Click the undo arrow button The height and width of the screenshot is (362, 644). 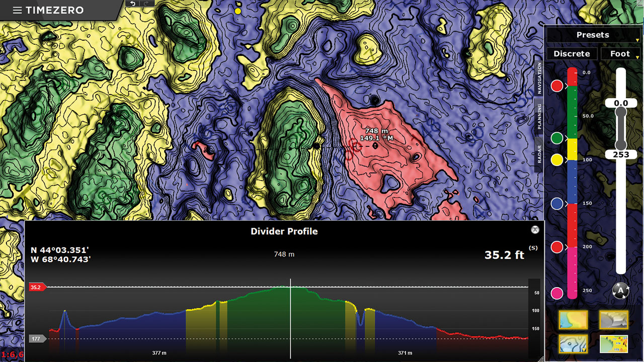point(133,4)
